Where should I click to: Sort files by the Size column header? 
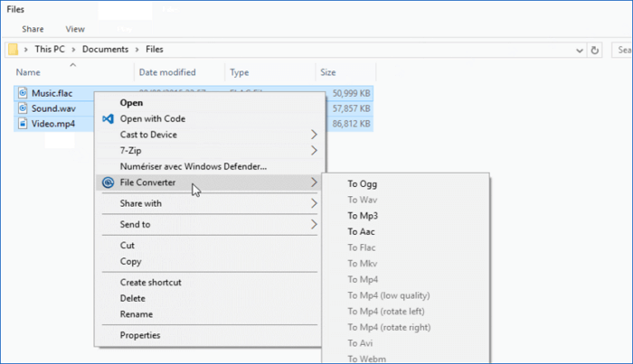pos(328,72)
